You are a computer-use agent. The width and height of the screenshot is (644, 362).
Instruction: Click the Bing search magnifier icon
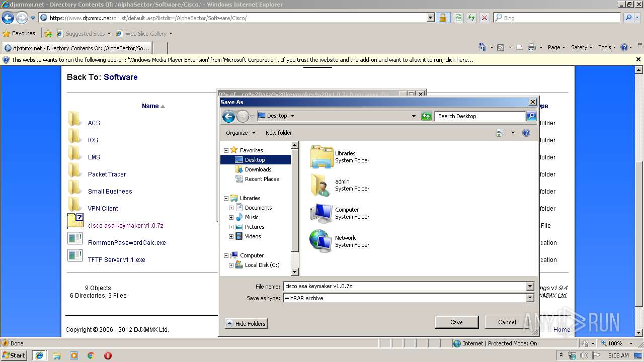tap(628, 18)
